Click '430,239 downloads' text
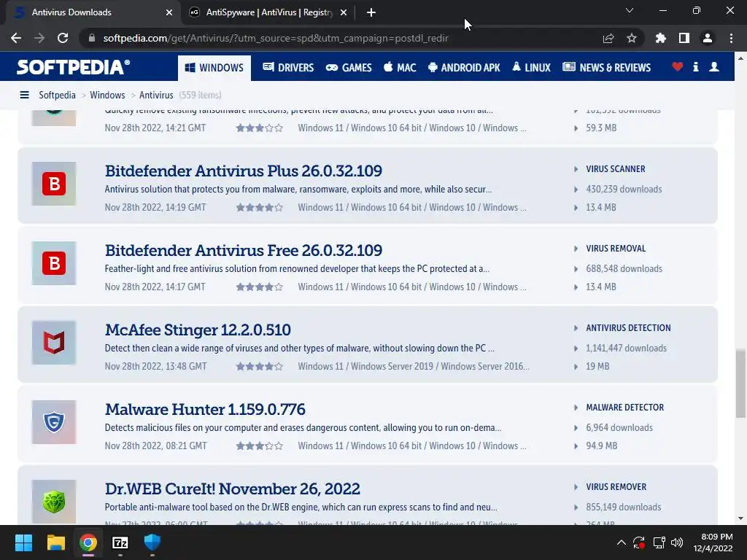Image resolution: width=747 pixels, height=560 pixels. [624, 190]
